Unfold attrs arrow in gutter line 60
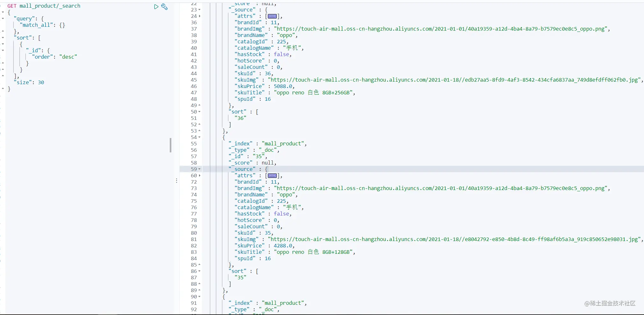Screen dimensions: 644x315 pyautogui.click(x=199, y=176)
